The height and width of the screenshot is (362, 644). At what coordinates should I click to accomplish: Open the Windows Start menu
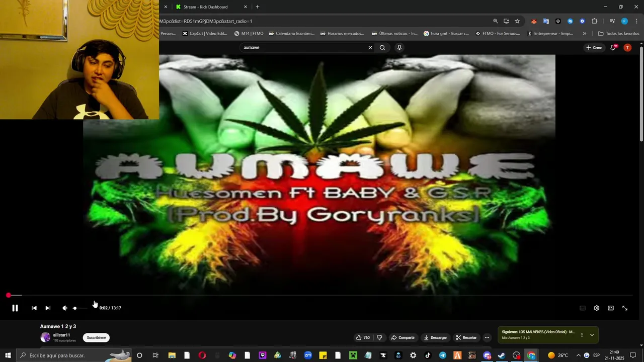(x=8, y=355)
